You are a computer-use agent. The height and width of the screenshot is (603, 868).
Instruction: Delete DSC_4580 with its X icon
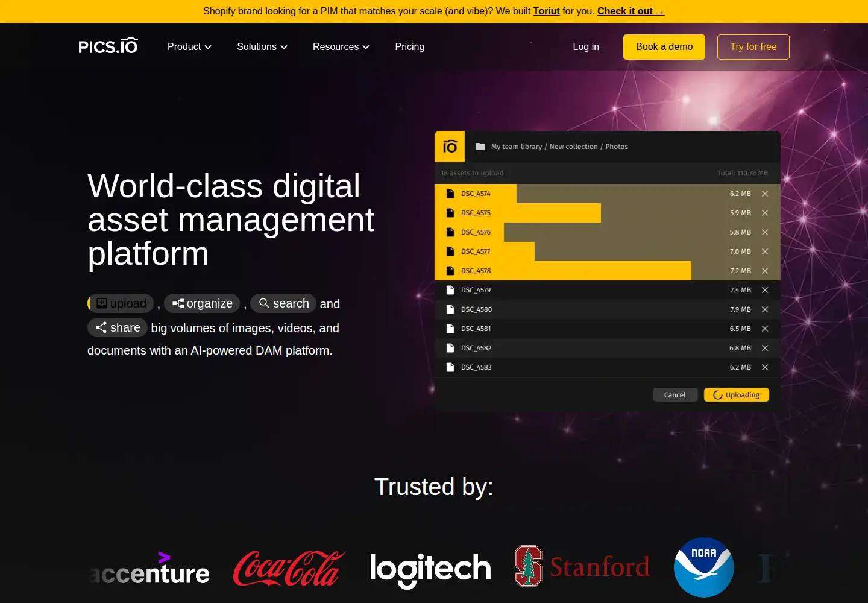click(x=765, y=309)
